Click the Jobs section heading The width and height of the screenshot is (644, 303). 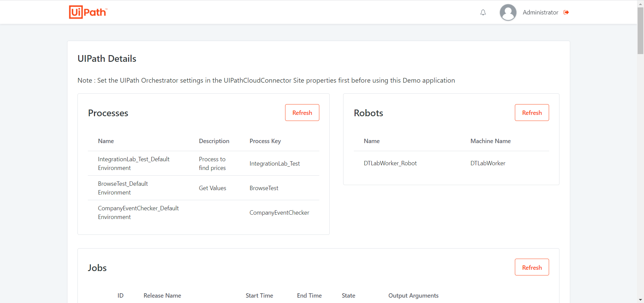(x=97, y=268)
